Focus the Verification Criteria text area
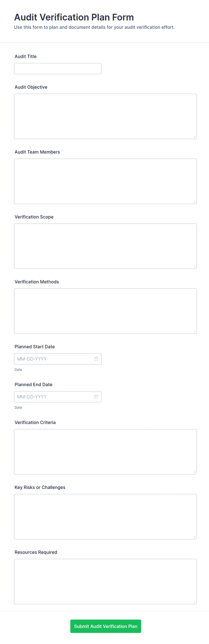 pyautogui.click(x=105, y=452)
